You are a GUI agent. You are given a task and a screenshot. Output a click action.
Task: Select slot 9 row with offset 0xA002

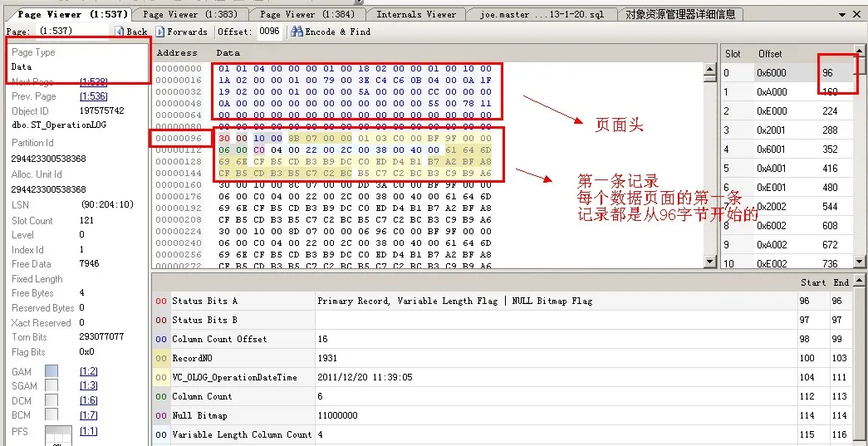787,244
